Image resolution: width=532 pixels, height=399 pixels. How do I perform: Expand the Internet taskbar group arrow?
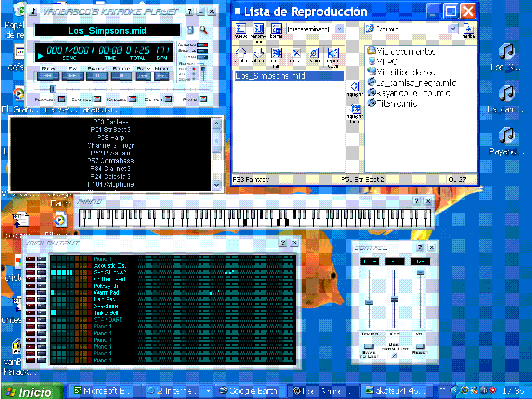pos(208,391)
